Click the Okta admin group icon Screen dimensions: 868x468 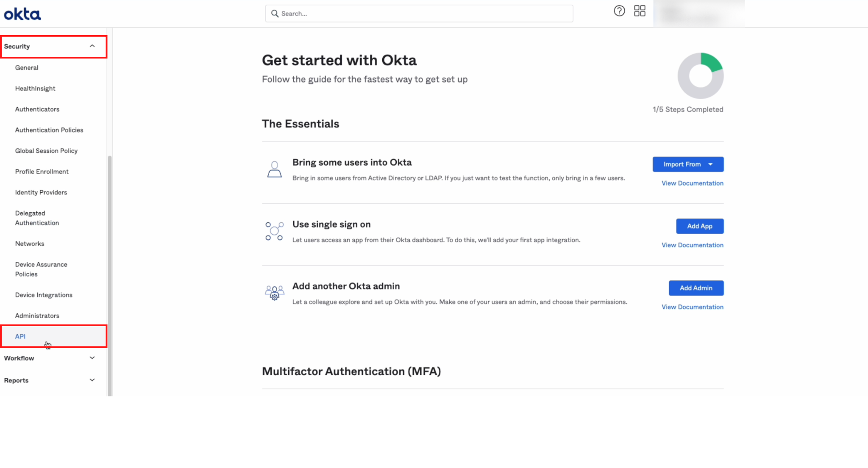(274, 293)
